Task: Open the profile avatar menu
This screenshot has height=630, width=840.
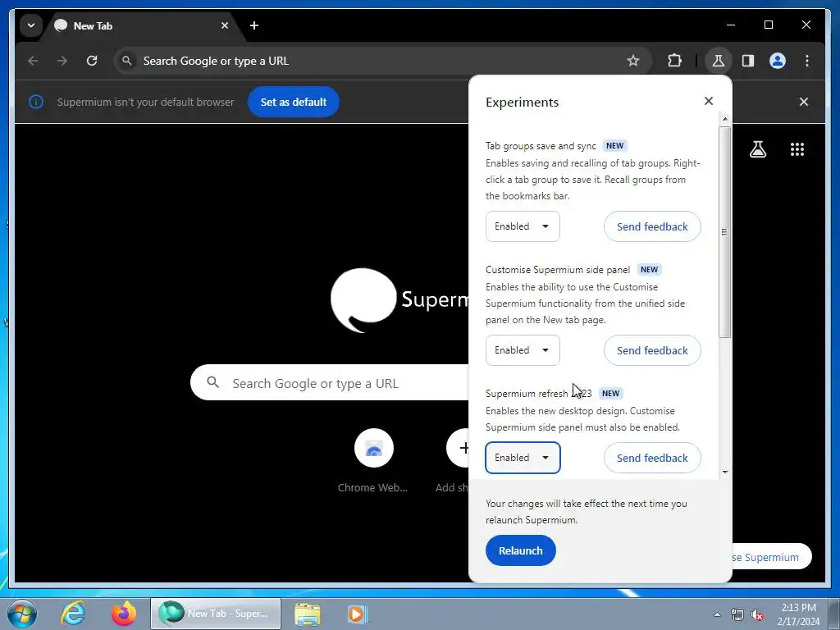Action: (x=778, y=61)
